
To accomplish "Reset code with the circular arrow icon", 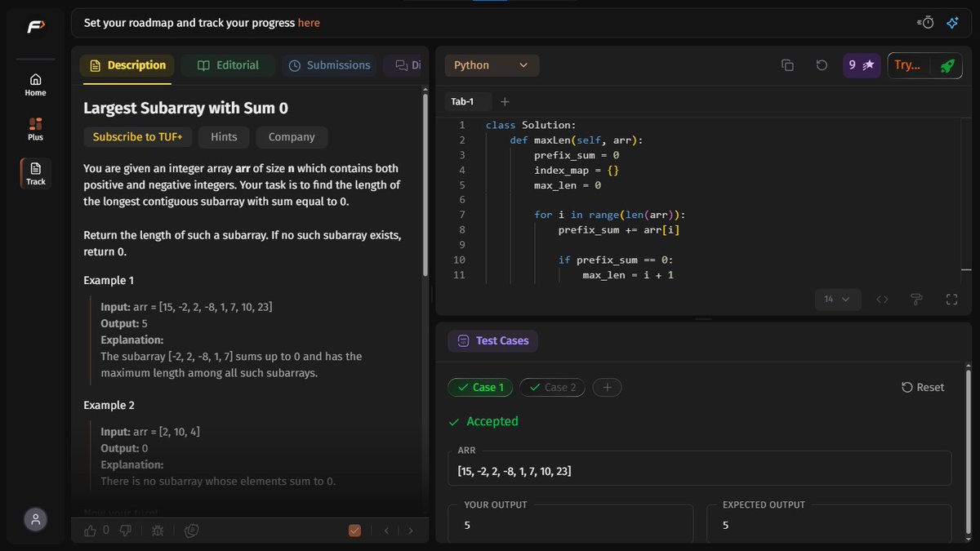I will click(822, 65).
